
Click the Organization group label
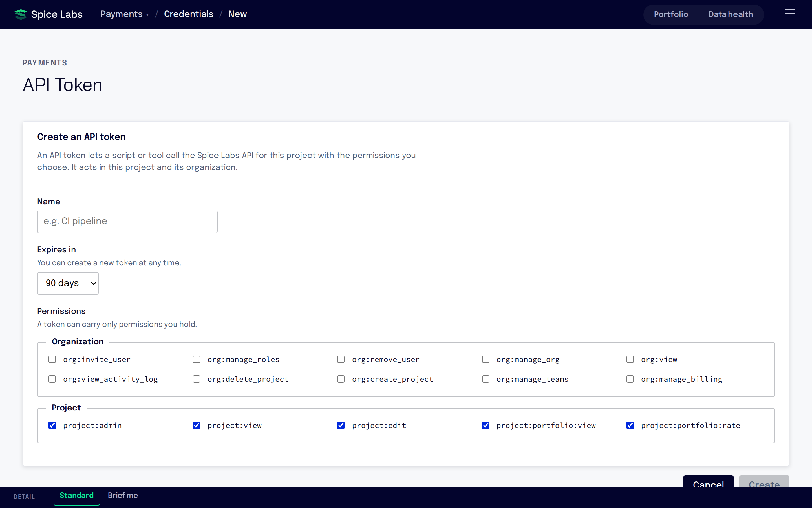tap(78, 342)
